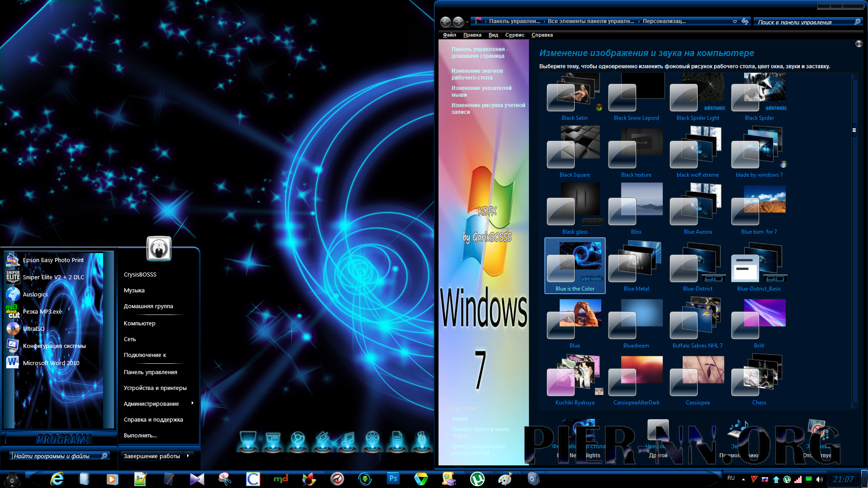This screenshot has width=868, height=488.
Task: Open Изменение рисунка учетной записи link
Action: [488, 108]
